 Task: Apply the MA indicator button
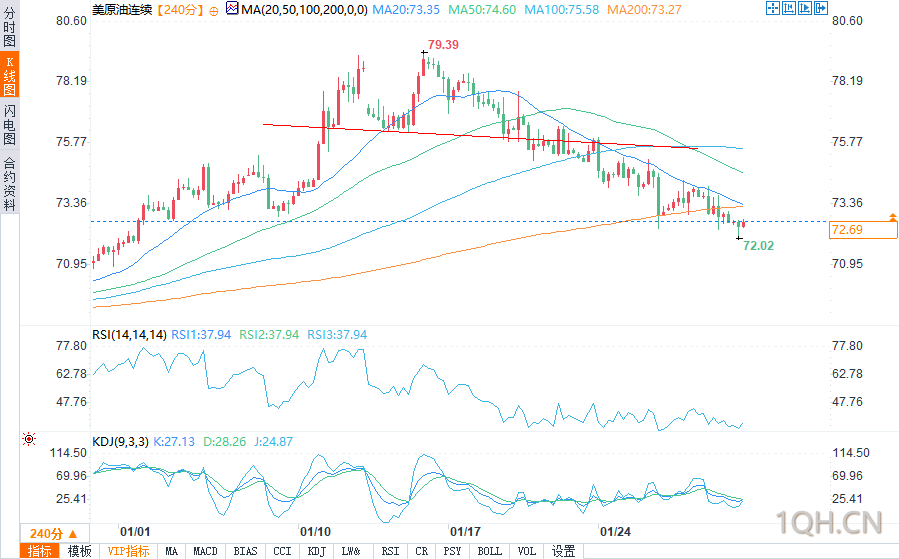(x=171, y=551)
